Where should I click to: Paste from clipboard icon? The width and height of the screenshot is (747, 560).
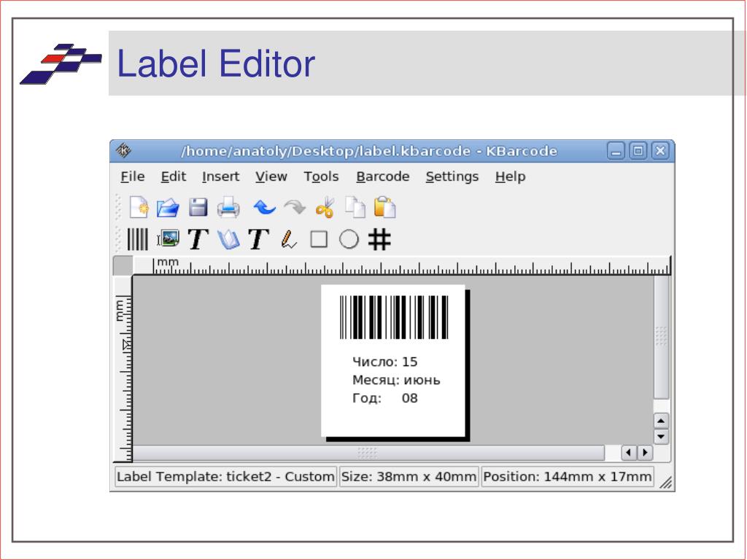[385, 208]
